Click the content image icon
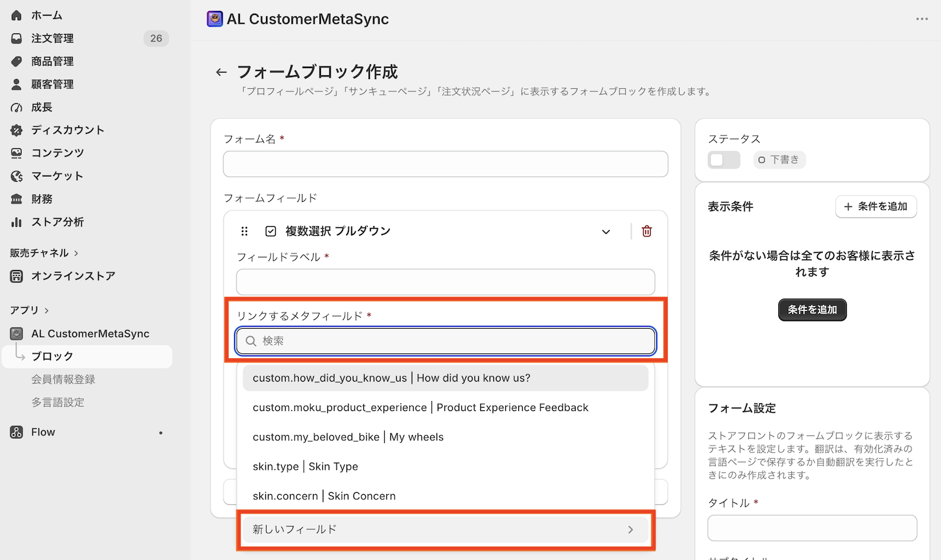Image resolution: width=941 pixels, height=560 pixels. [16, 153]
